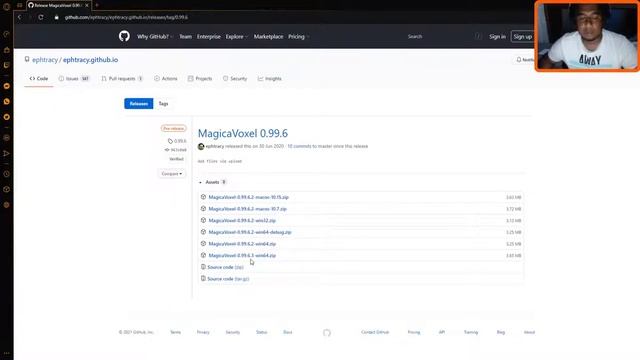The height and width of the screenshot is (360, 640).
Task: Download Source code (tar.gz)
Action: [228, 279]
